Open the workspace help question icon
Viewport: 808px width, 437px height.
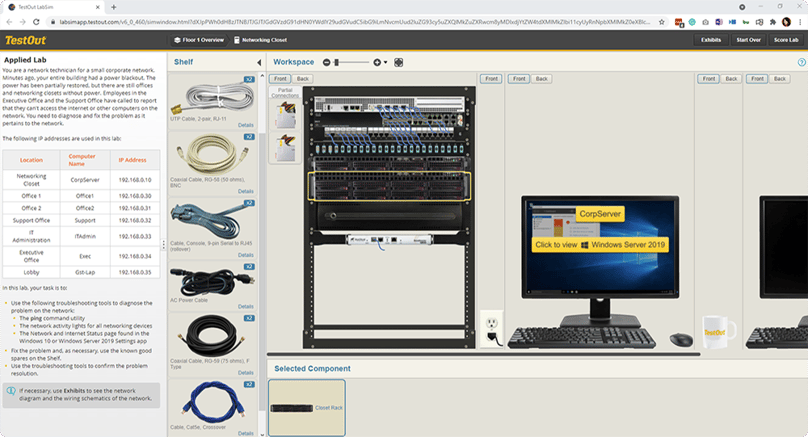[802, 62]
